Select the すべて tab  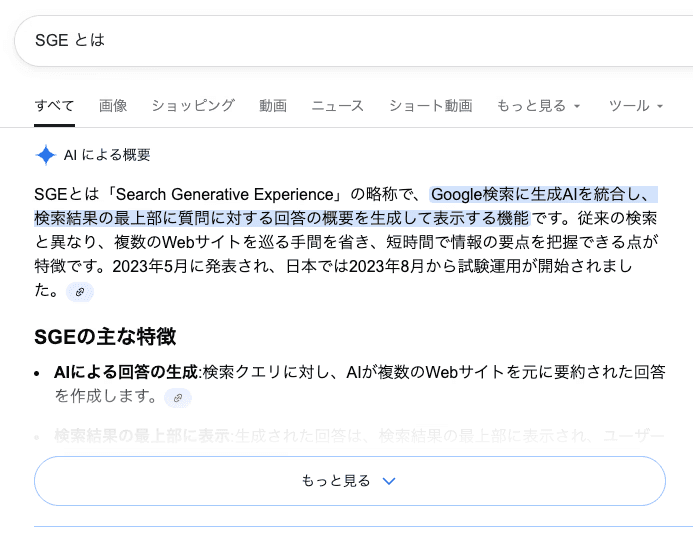[x=54, y=106]
